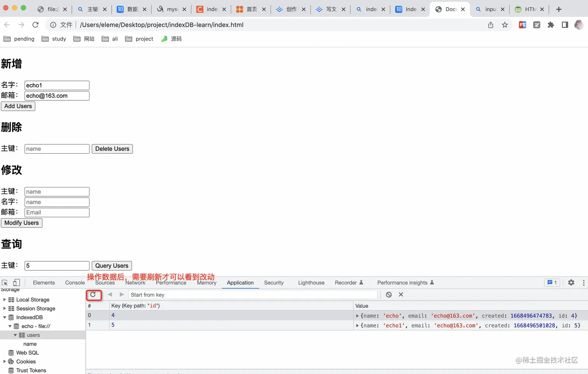Screen dimensions: 588x374
Task: Open the pending bookmarks folder
Action: tap(19, 39)
